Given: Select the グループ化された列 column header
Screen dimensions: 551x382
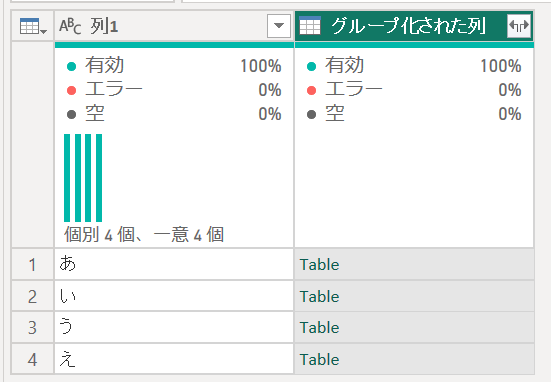Looking at the screenshot, I should click(414, 26).
